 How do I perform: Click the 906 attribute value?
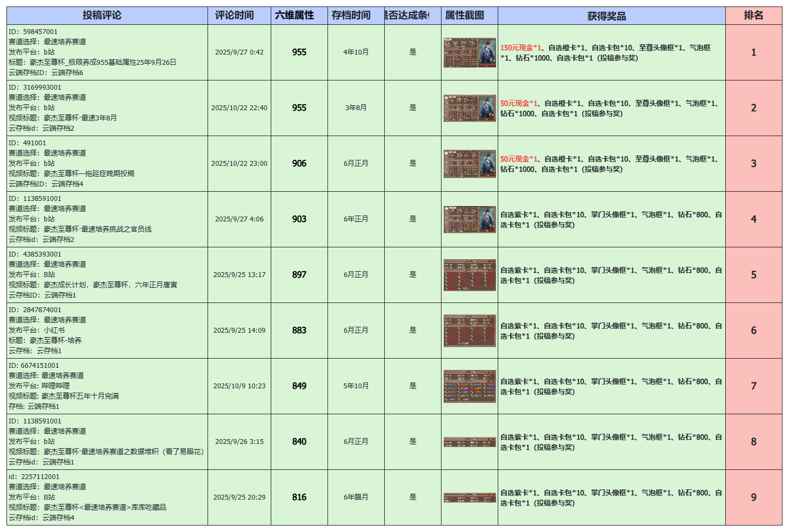[299, 164]
